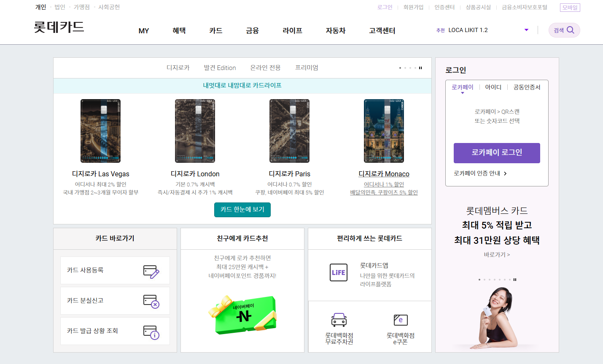The image size is (603, 364).
Task: Open the 사회공헌 link
Action: 109,7
